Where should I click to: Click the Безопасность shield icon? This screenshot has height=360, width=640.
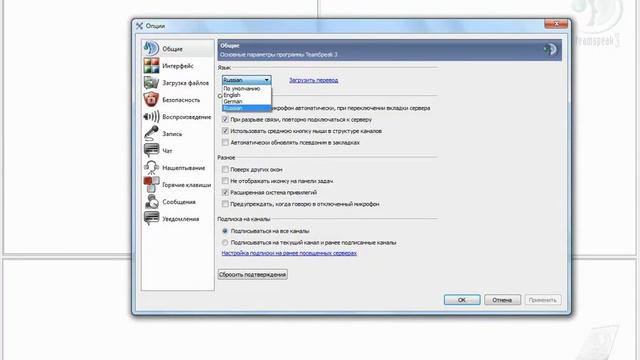tap(151, 100)
